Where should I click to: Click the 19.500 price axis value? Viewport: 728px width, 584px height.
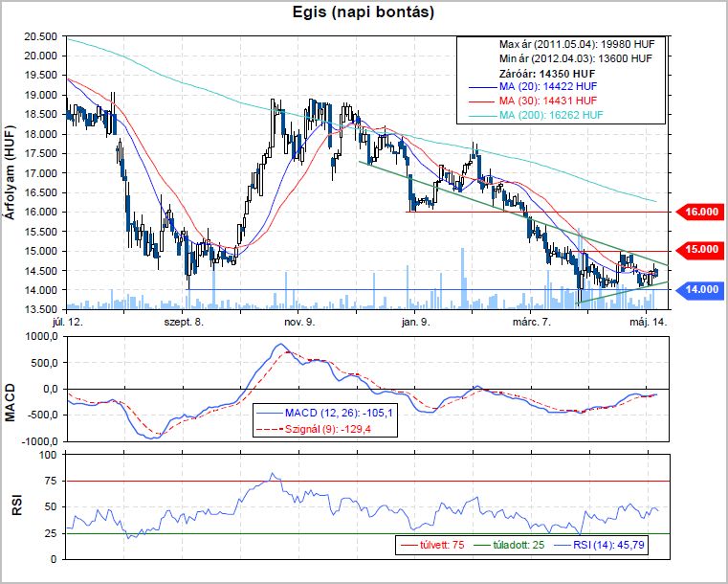pos(40,76)
